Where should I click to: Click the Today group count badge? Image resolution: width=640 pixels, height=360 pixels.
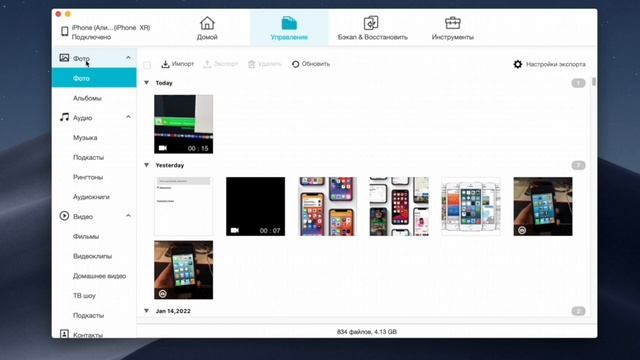pyautogui.click(x=578, y=83)
